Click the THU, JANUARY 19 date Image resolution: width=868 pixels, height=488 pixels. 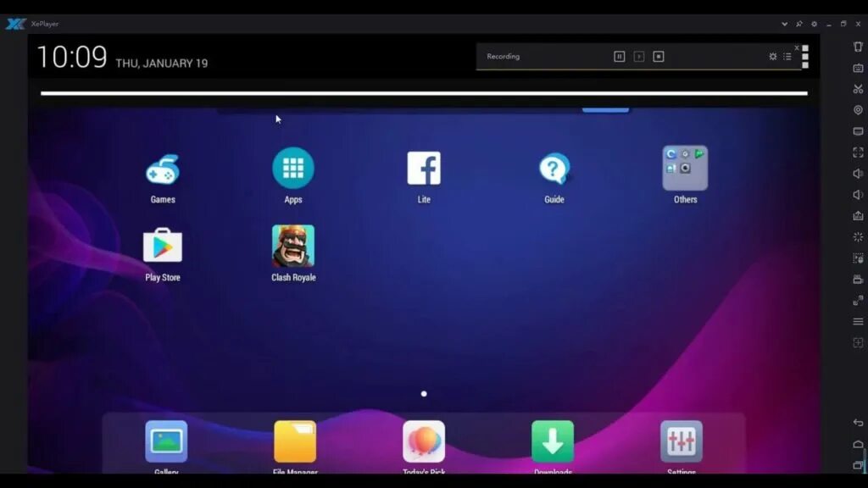[162, 64]
